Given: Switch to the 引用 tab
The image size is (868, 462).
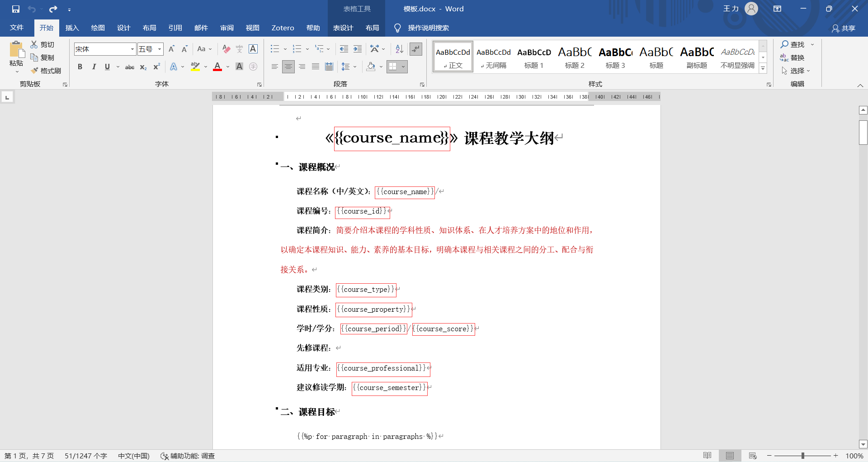Looking at the screenshot, I should coord(175,28).
